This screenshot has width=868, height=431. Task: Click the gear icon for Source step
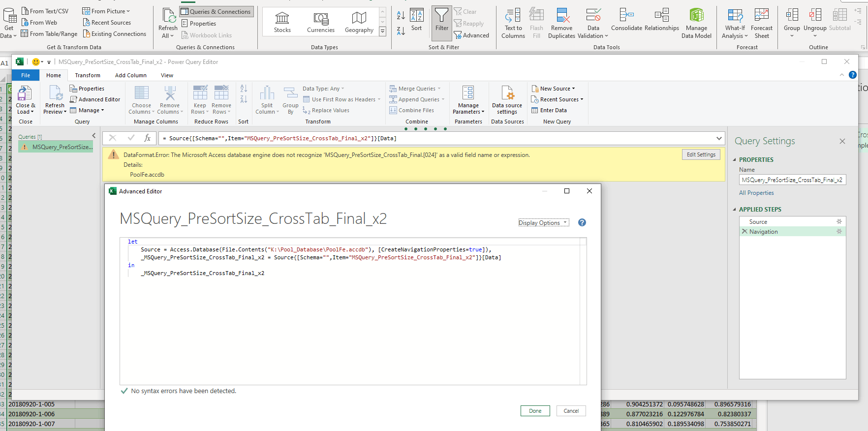point(839,222)
